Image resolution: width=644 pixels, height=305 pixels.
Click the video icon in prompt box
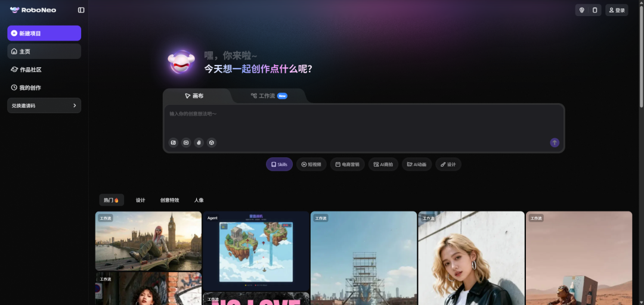click(x=186, y=142)
